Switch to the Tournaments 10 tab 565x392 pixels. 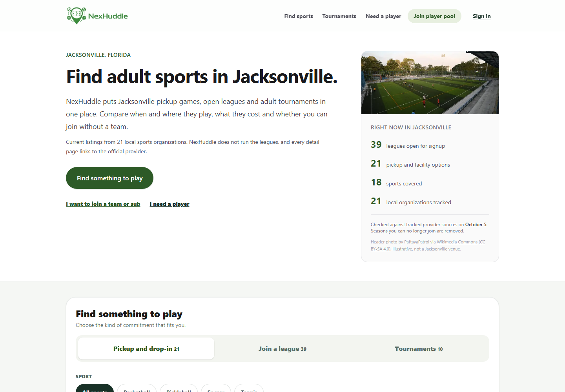click(x=419, y=348)
